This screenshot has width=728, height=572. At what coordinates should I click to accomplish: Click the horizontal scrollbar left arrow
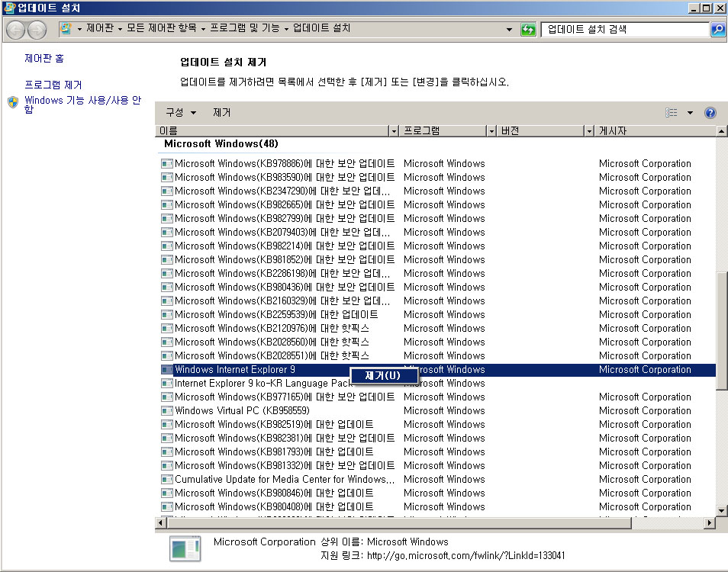tap(161, 523)
